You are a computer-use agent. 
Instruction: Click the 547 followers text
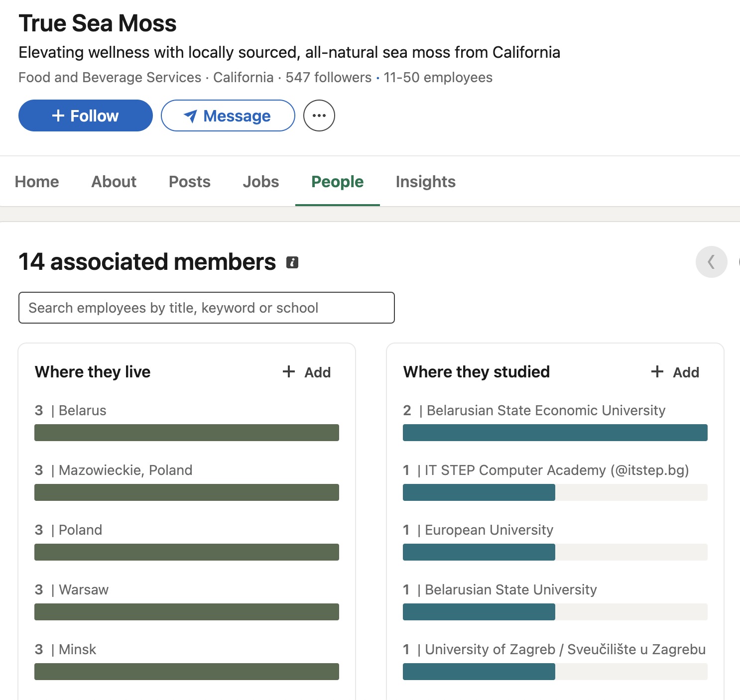coord(329,78)
